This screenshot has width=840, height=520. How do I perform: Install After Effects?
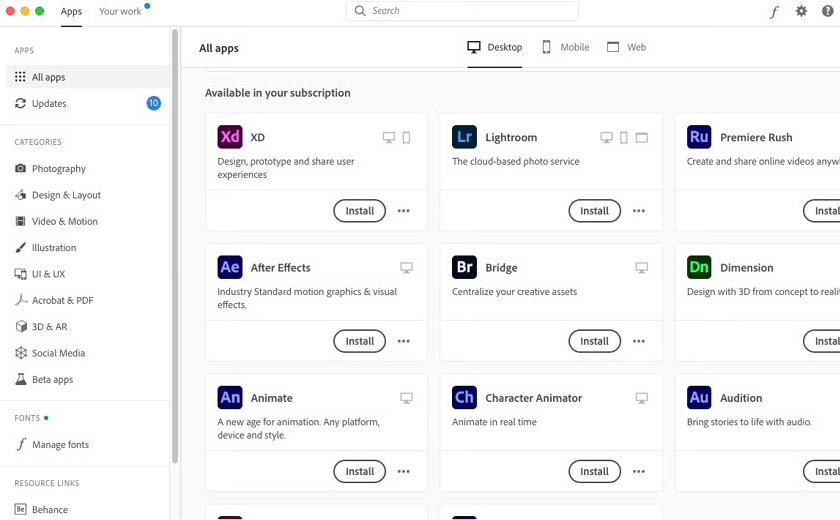359,341
